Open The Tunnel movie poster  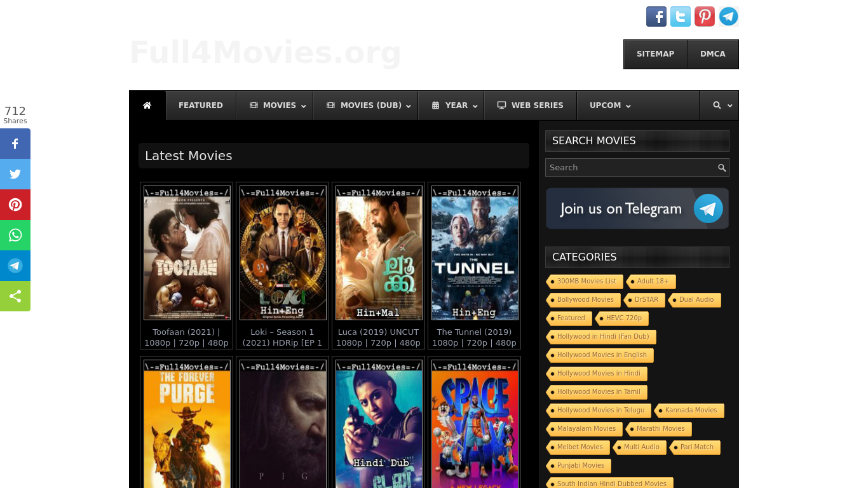click(x=475, y=253)
